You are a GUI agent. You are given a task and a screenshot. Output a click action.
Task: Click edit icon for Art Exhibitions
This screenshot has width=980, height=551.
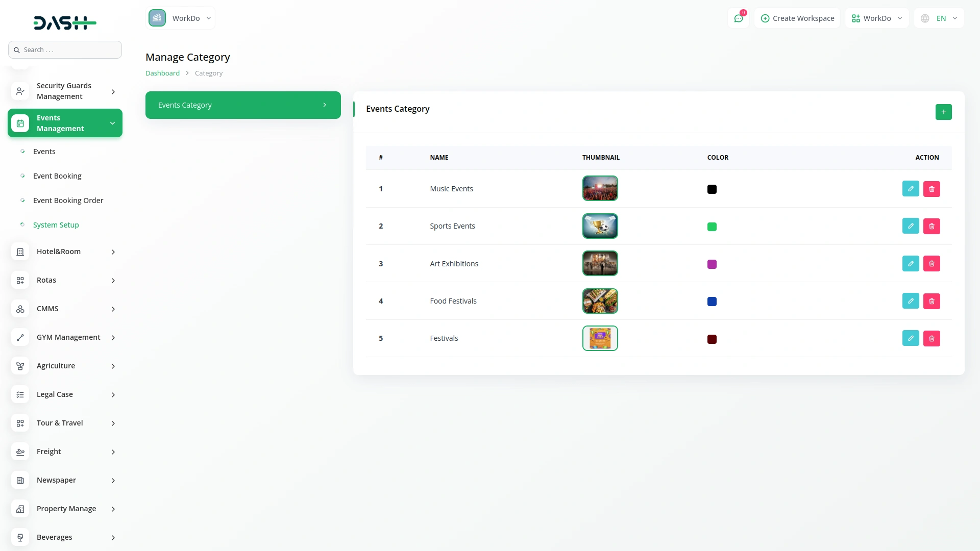coord(910,264)
